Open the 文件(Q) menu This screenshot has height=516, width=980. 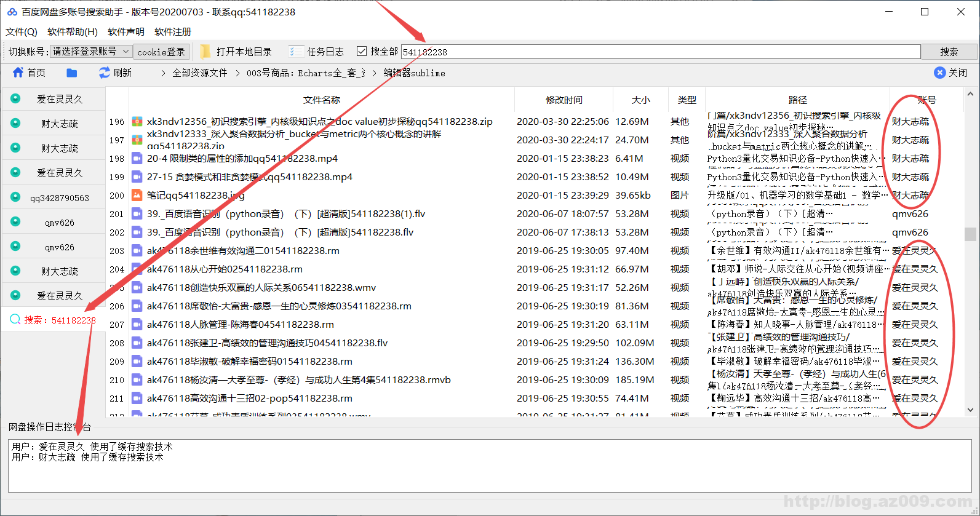22,31
